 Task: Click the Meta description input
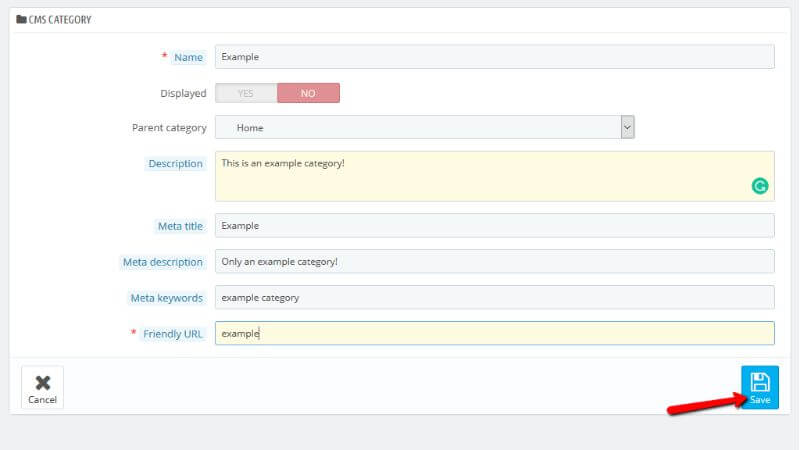pyautogui.click(x=494, y=261)
